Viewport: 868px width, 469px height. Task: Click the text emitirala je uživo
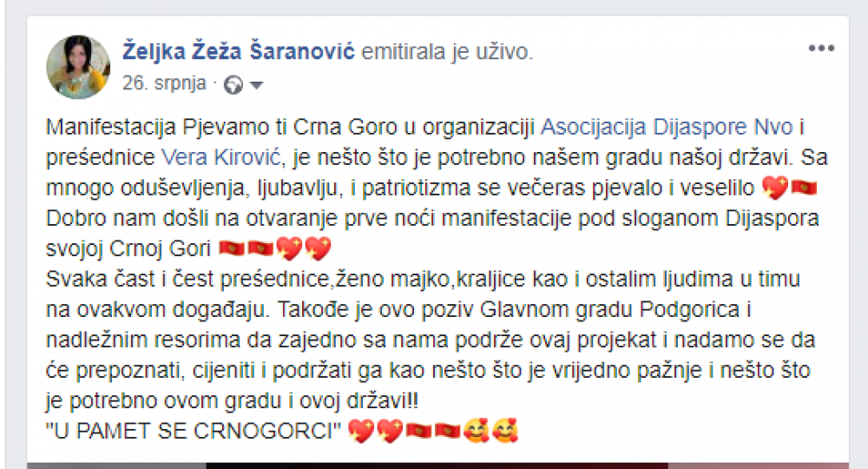click(x=447, y=51)
